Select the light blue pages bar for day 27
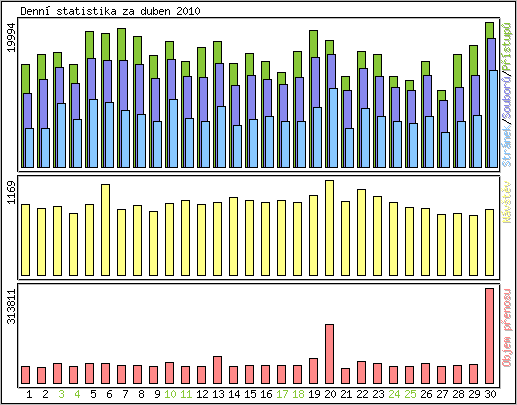 [445, 150]
